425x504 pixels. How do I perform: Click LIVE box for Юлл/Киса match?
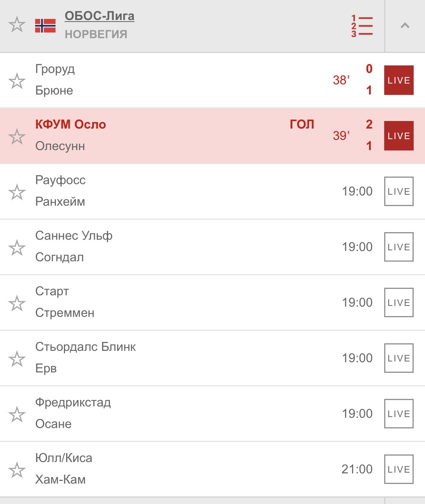pyautogui.click(x=399, y=469)
